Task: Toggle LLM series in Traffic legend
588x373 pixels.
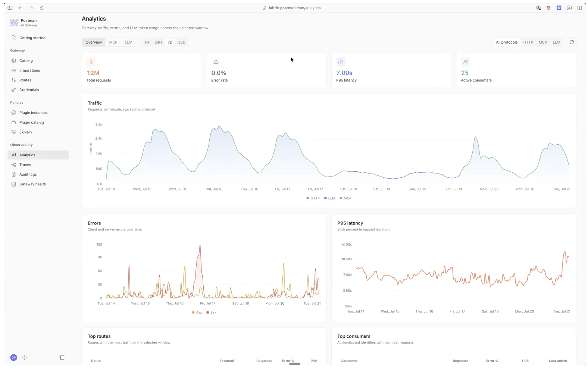Action: click(330, 198)
